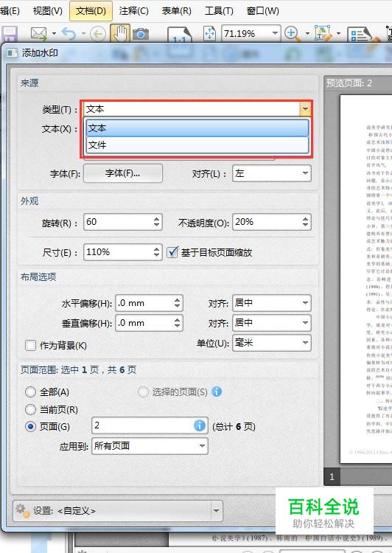The image size is (392, 553).
Task: Click info icon beside 选择的页面(S)
Action: 217,392
